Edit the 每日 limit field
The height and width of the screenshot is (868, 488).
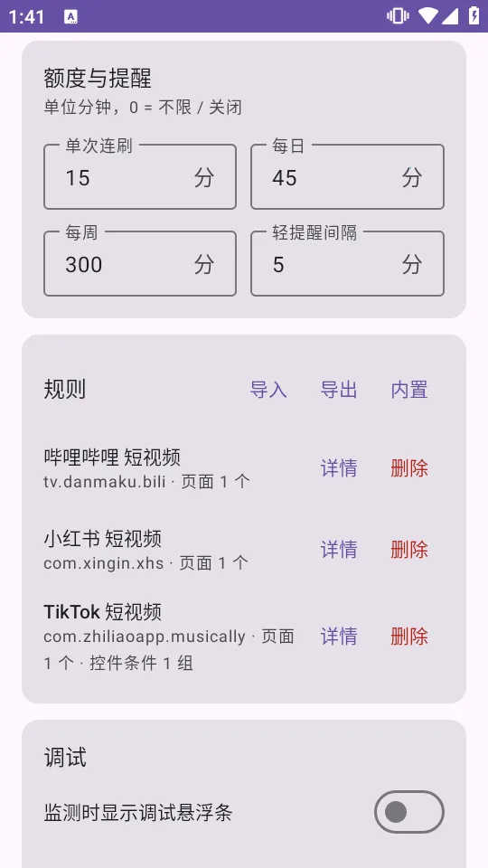tap(347, 177)
